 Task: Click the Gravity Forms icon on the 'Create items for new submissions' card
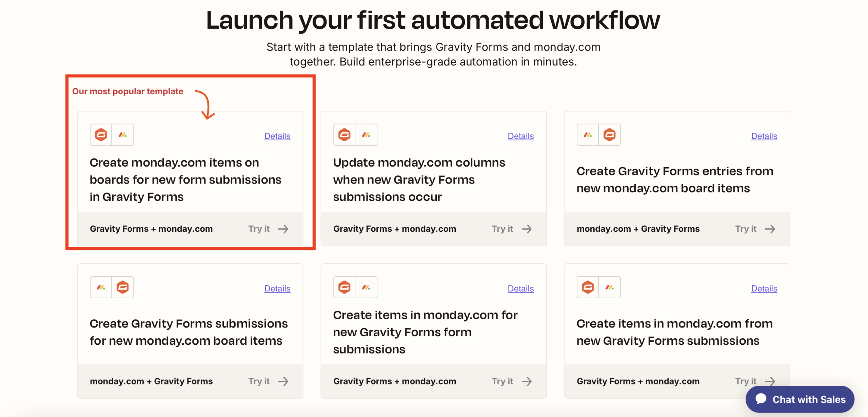(344, 287)
